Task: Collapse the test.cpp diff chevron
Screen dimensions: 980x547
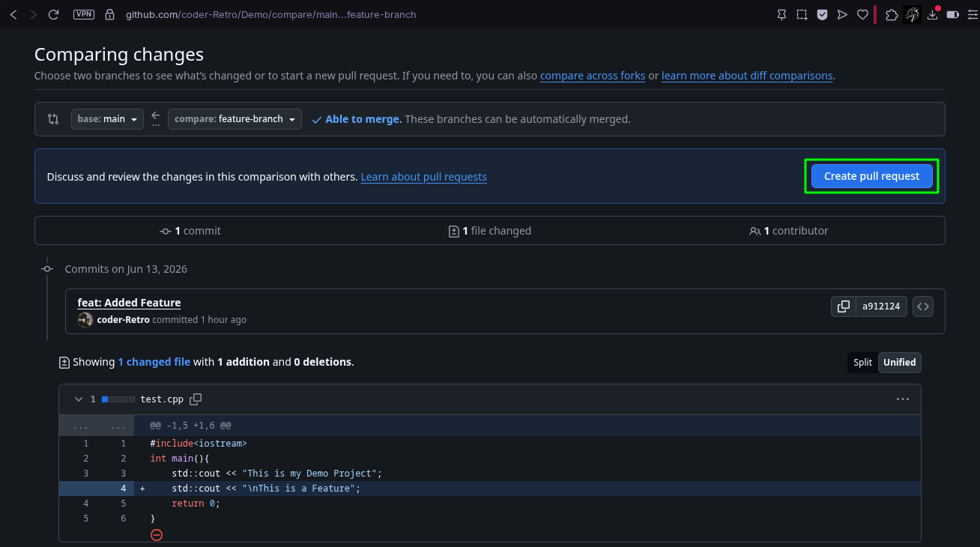Action: [x=79, y=399]
